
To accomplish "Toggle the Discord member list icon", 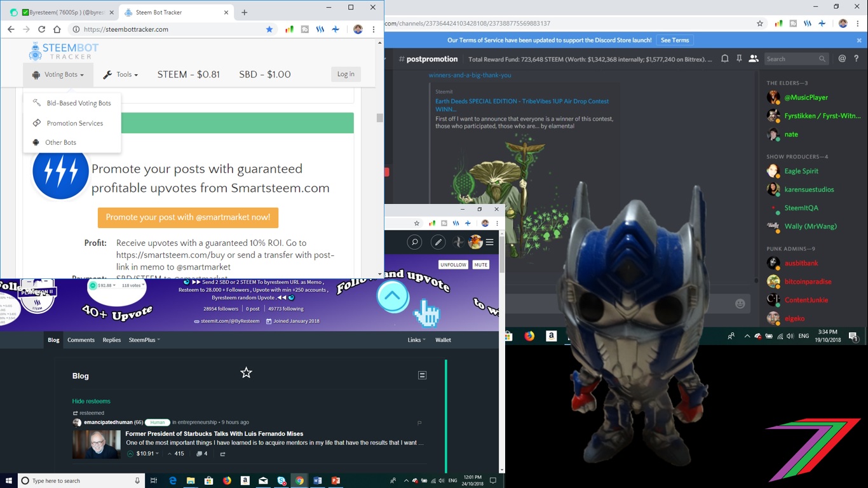I will tap(754, 58).
